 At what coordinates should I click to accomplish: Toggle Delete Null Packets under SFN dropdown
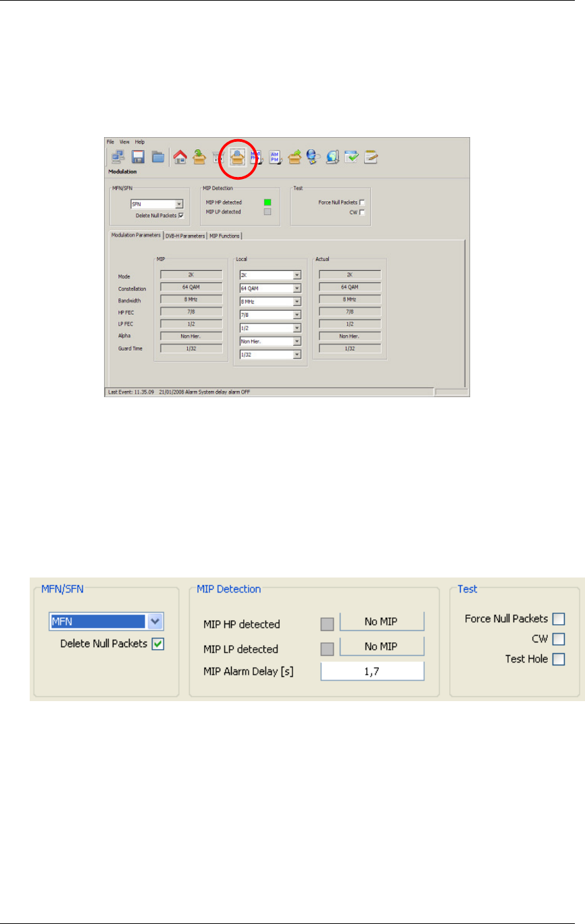[181, 215]
